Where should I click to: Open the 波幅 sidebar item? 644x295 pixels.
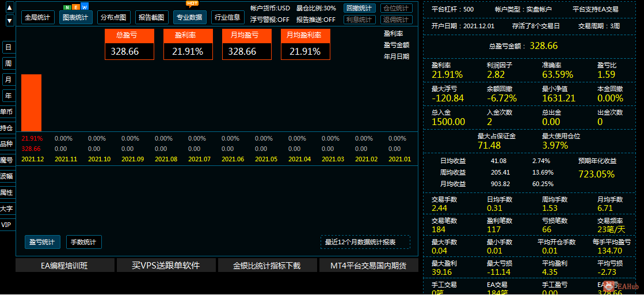point(7,176)
